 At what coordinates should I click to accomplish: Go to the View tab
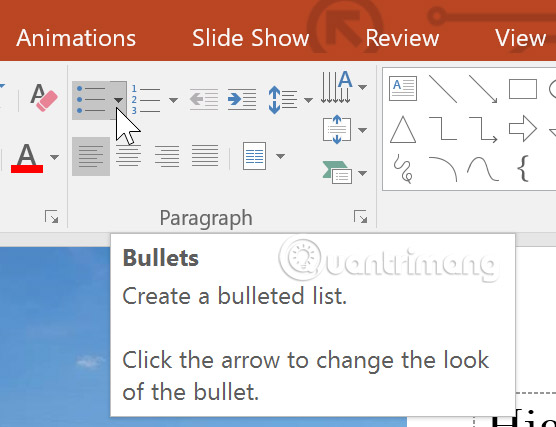pyautogui.click(x=520, y=38)
